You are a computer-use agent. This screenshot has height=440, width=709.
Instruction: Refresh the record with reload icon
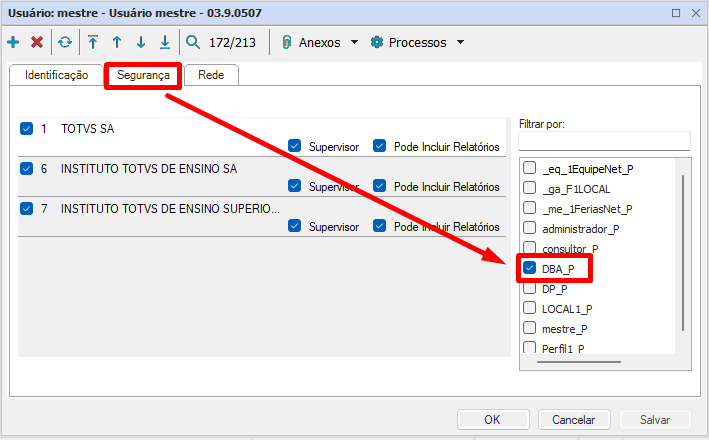(65, 42)
